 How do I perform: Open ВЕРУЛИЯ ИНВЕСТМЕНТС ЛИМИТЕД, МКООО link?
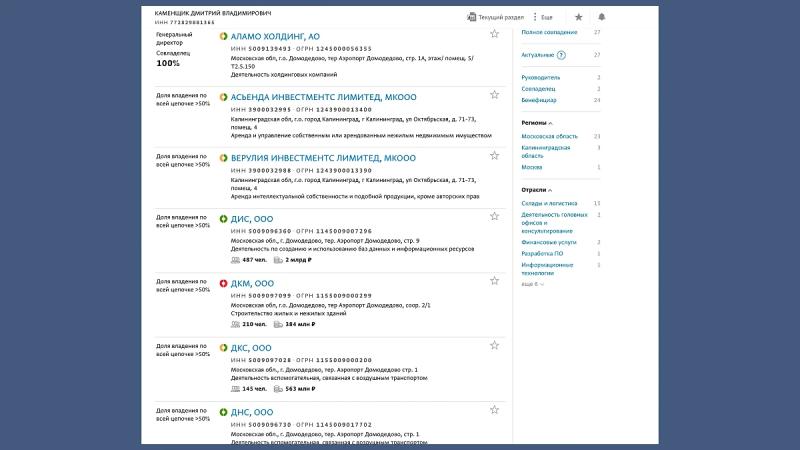pos(323,158)
